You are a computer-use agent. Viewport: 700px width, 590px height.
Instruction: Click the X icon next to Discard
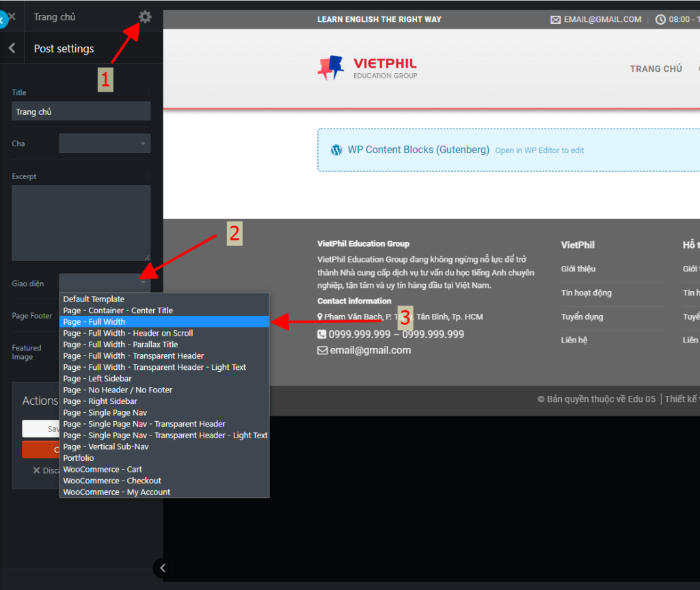pos(37,470)
